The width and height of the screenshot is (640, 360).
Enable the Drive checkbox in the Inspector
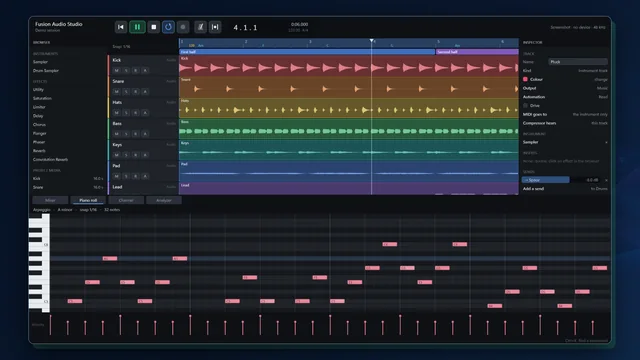[x=525, y=105]
